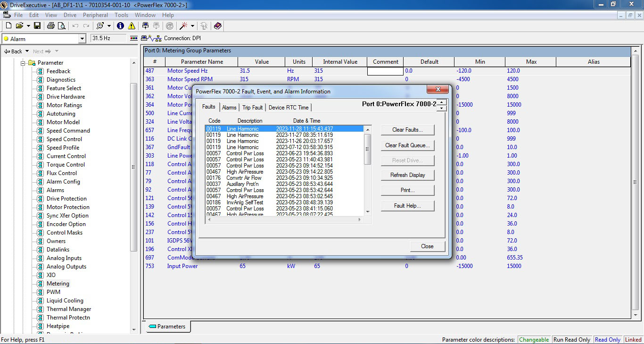This screenshot has height=344, width=644.
Task: Click the dialog's Close button
Action: point(427,246)
